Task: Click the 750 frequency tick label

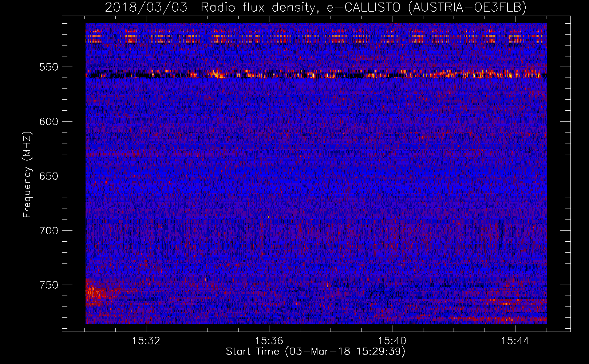Action: pos(49,285)
